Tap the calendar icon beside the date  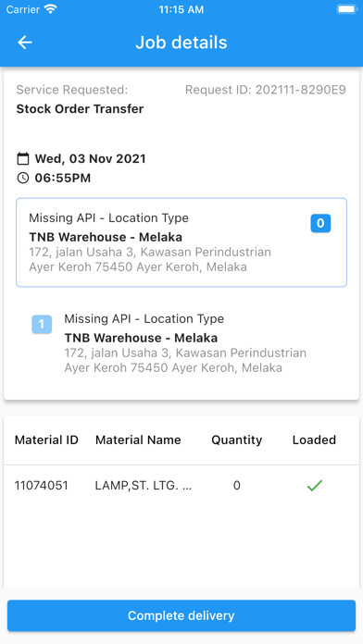[23, 158]
